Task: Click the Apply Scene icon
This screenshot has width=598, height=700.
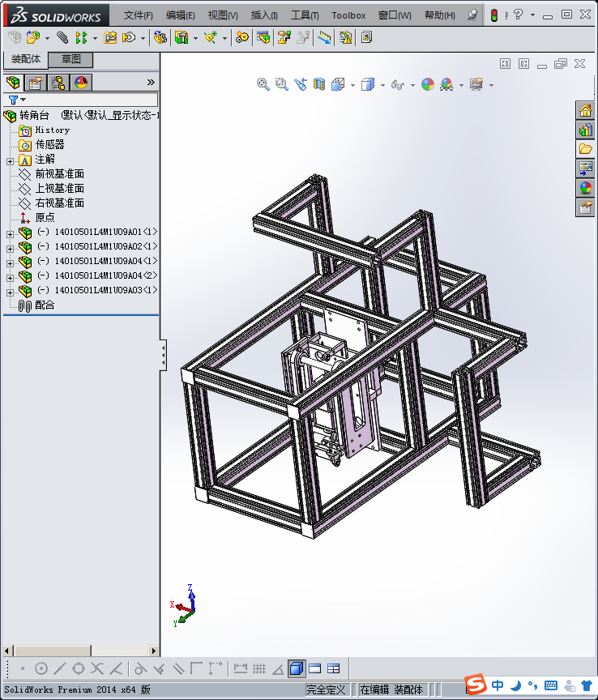Action: pyautogui.click(x=446, y=84)
